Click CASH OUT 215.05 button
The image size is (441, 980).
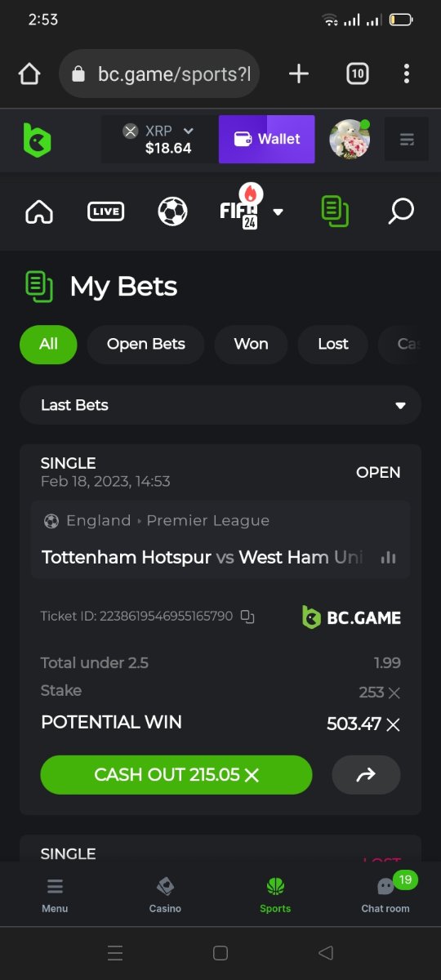(x=176, y=775)
